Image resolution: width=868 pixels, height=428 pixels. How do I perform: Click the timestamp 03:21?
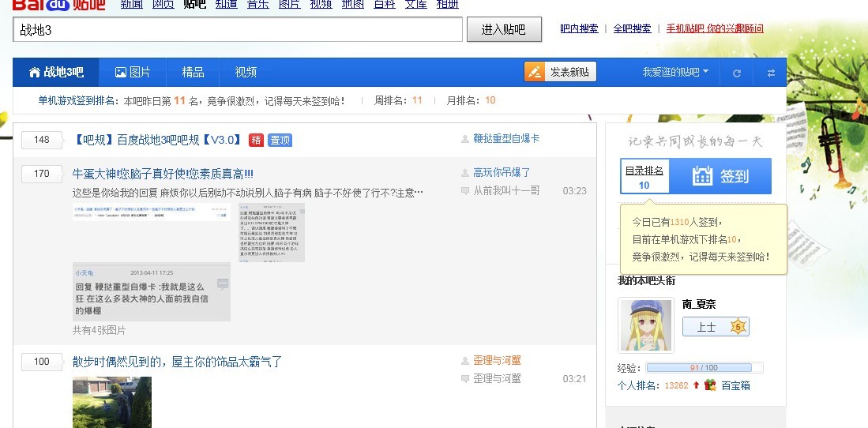pyautogui.click(x=575, y=379)
